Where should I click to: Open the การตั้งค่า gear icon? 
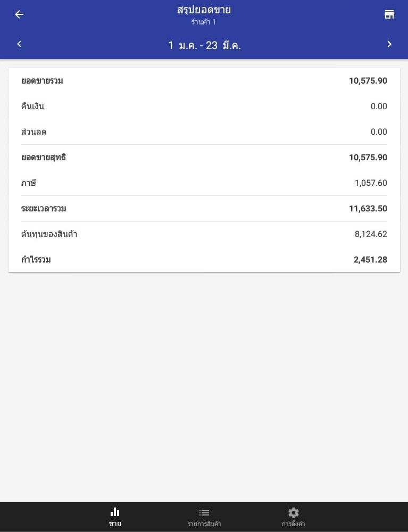pyautogui.click(x=294, y=512)
